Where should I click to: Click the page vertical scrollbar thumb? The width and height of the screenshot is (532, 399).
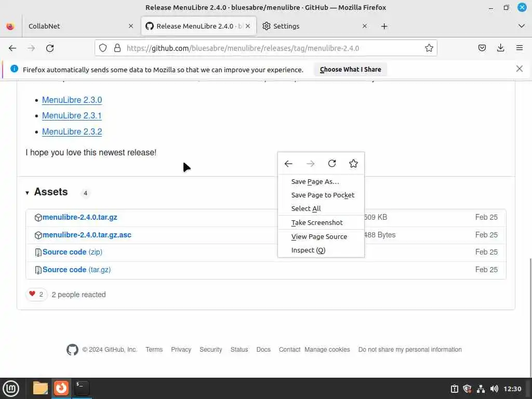pos(530,317)
